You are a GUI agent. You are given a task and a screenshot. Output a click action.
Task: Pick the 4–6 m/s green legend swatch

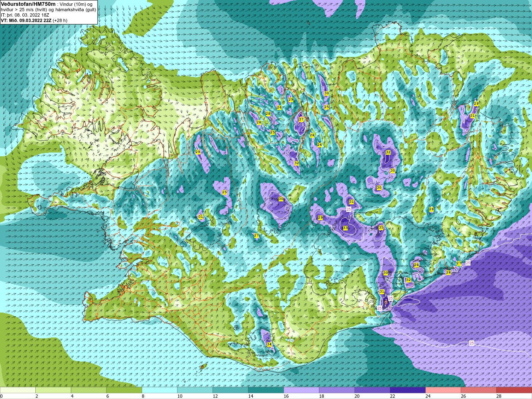[x=89, y=390]
